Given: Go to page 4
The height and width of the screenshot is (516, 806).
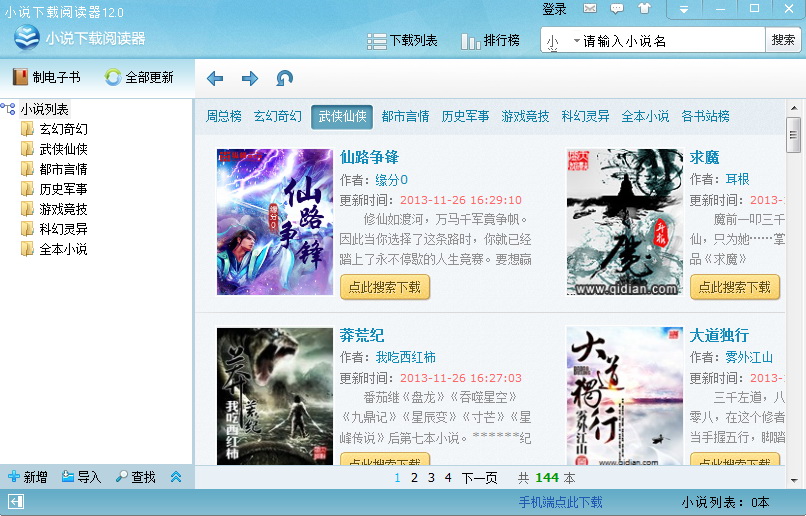Looking at the screenshot, I should 448,478.
